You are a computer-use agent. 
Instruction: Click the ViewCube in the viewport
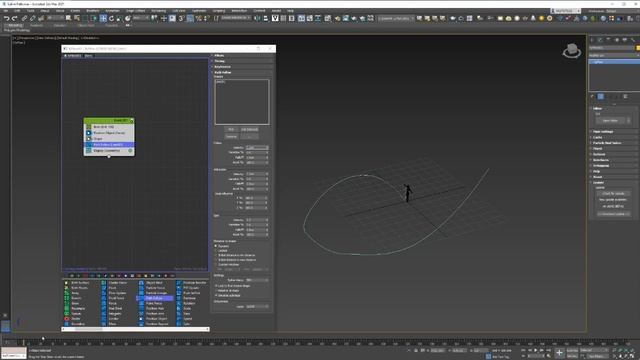tap(572, 51)
